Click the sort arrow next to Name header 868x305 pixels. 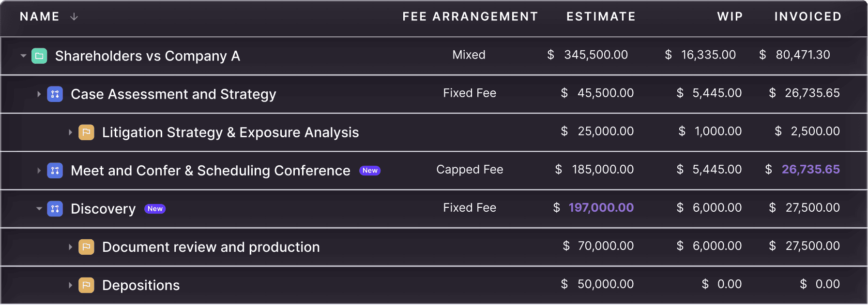(x=74, y=17)
